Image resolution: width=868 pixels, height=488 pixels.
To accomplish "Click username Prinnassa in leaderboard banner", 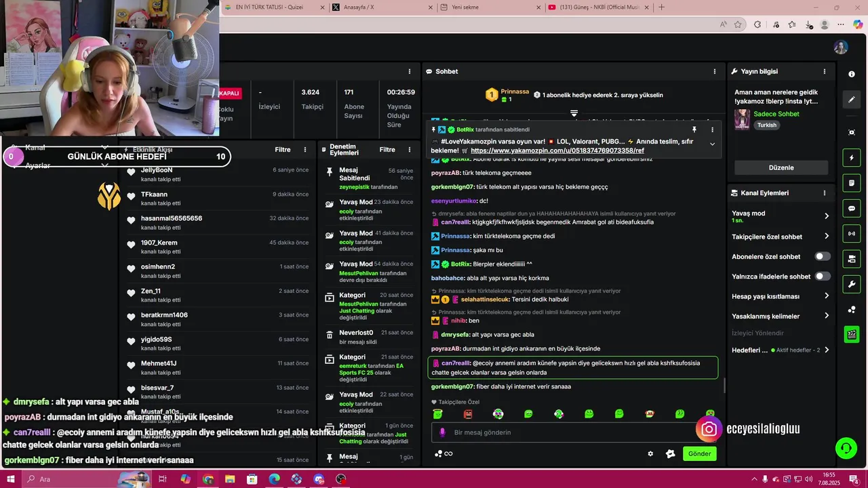I will point(515,91).
